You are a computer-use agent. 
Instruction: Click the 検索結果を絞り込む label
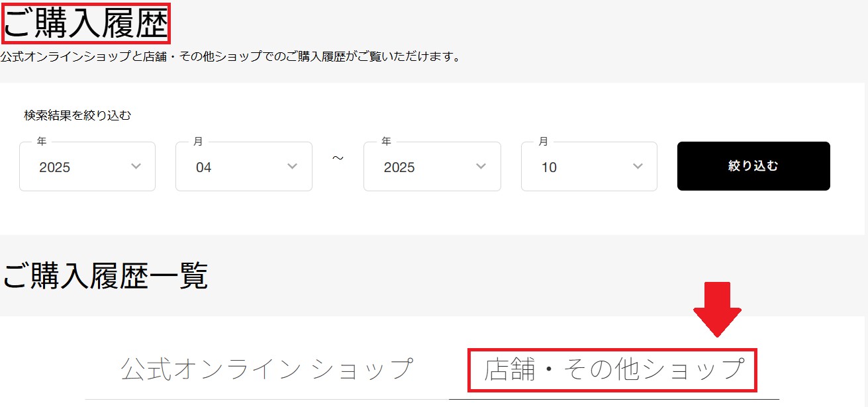[x=77, y=115]
